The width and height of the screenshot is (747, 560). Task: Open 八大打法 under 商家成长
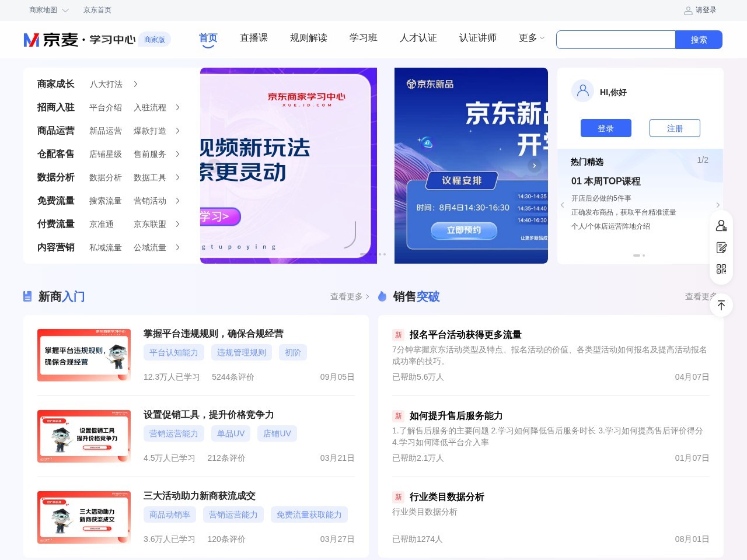(106, 84)
